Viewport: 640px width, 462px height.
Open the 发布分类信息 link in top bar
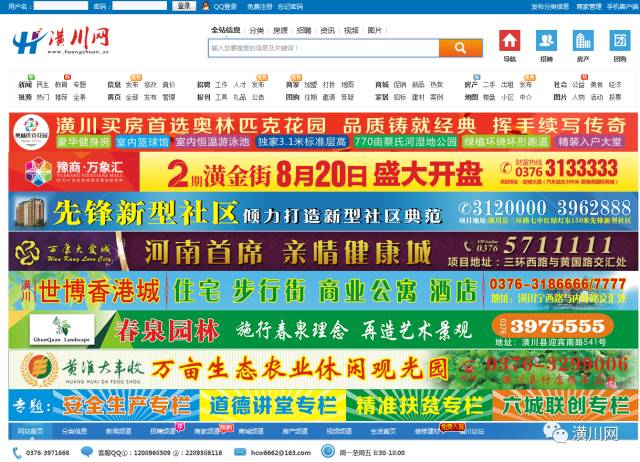(550, 7)
